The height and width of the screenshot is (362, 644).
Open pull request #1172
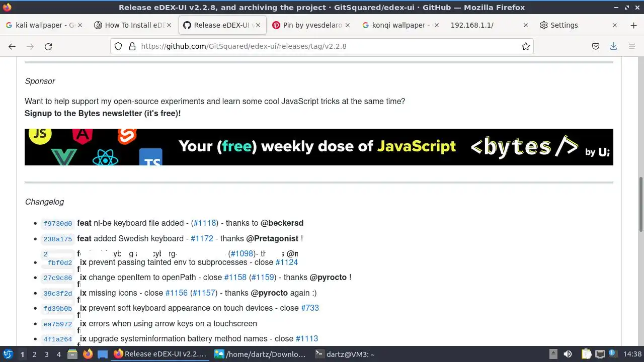coord(202,238)
